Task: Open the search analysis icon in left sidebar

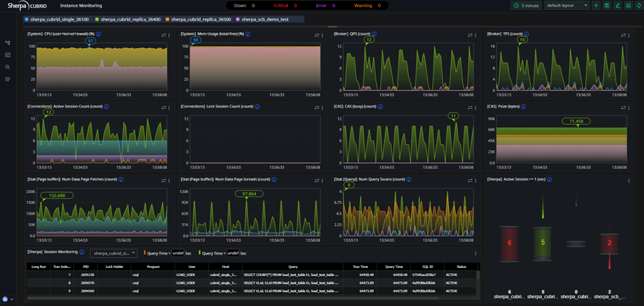Action: 7,67
